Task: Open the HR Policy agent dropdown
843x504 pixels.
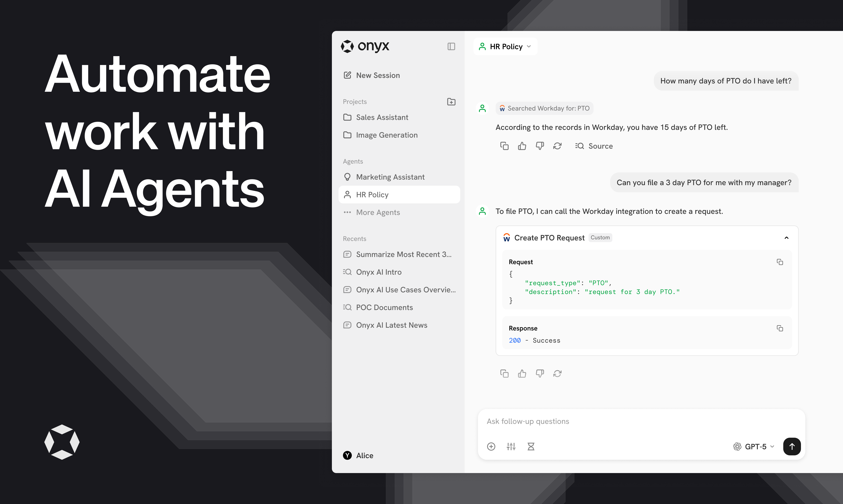Action: pos(505,47)
